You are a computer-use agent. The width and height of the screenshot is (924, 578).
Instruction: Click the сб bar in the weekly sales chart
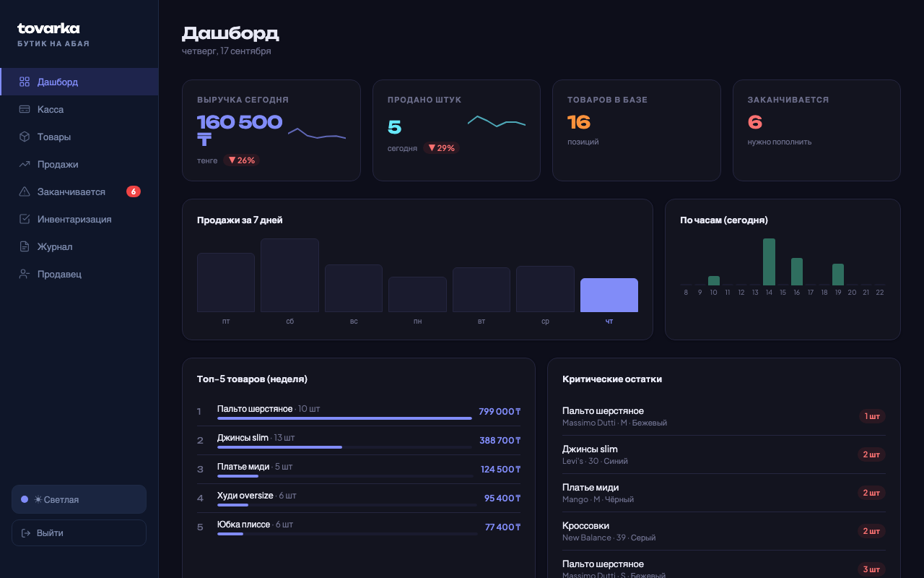(289, 275)
